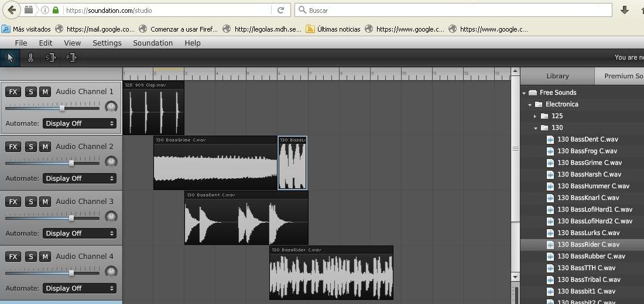The height and width of the screenshot is (304, 644).
Task: Switch to the Premium Sounds tab
Action: coord(619,76)
